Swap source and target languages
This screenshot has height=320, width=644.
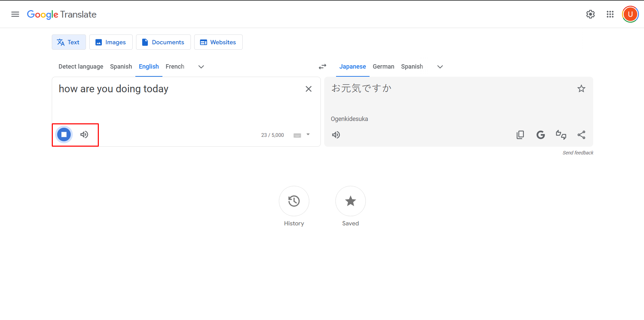(x=322, y=67)
